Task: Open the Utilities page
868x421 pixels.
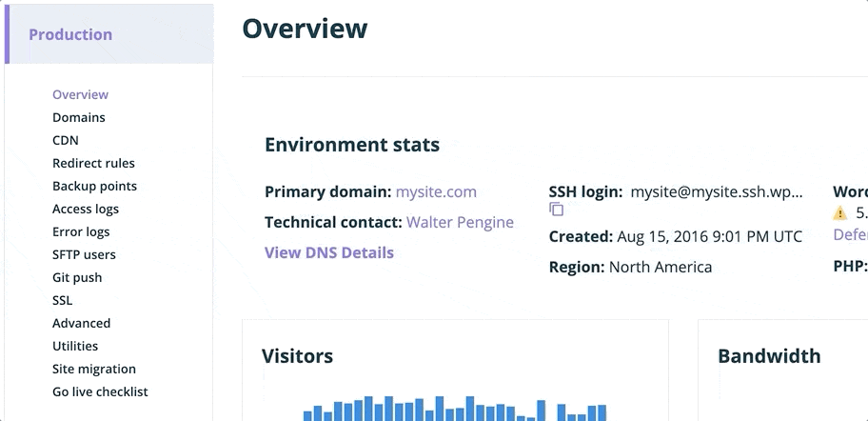Action: (75, 346)
